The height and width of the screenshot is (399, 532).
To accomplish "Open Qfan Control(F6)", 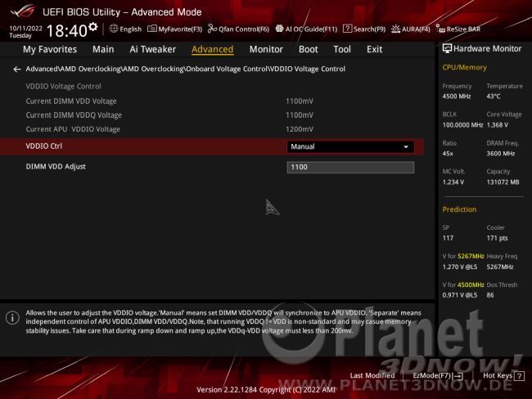I will coord(238,29).
